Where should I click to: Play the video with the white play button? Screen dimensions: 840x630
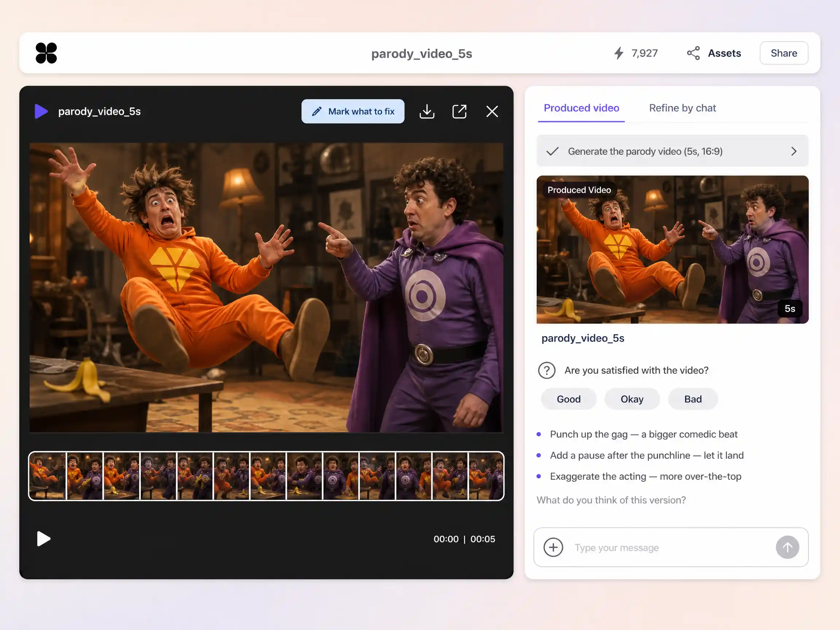[x=43, y=538]
